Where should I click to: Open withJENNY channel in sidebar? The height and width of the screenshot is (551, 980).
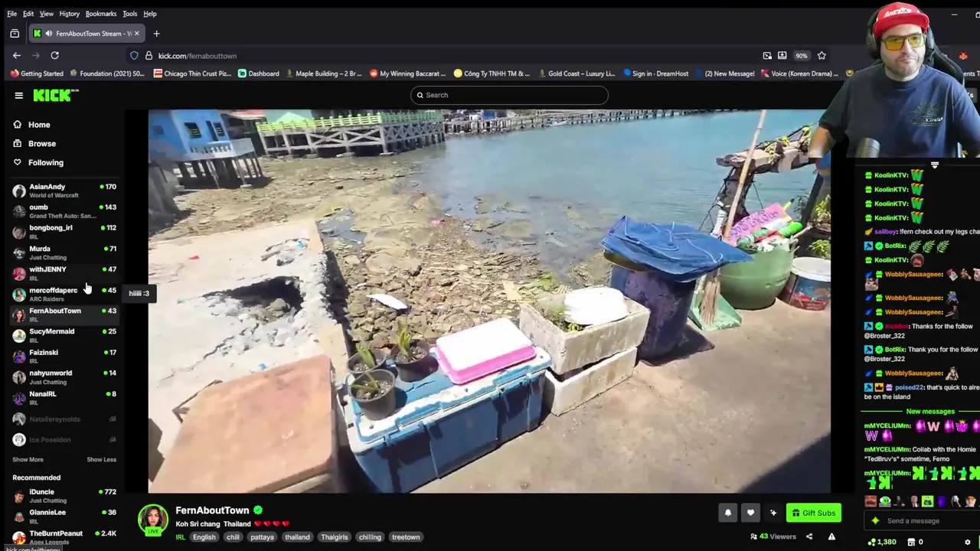[x=64, y=273]
